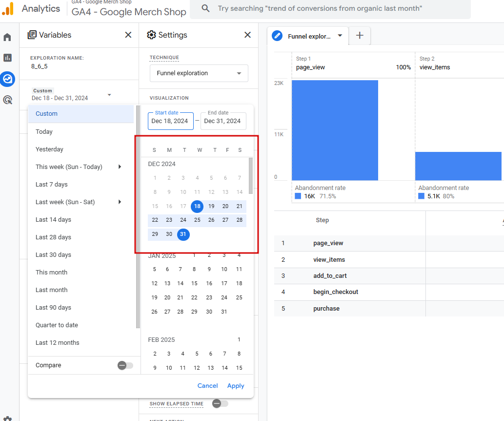Click the add_to_cart row in table

click(x=389, y=276)
